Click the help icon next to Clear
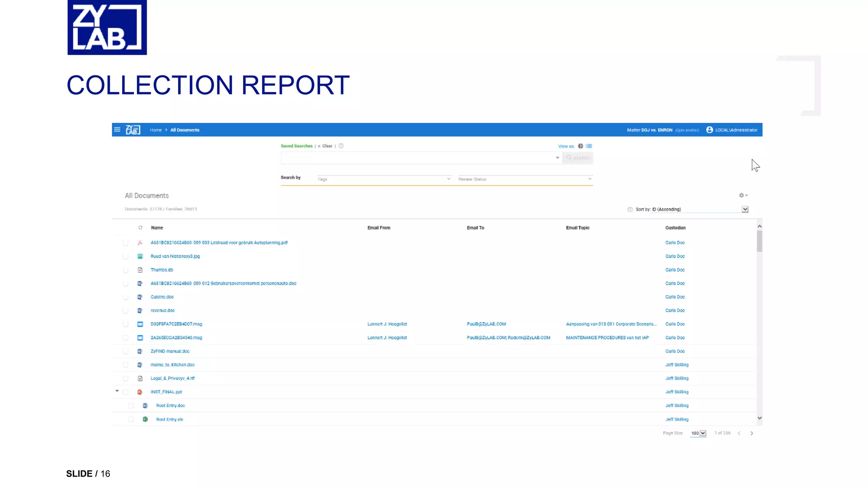 [x=341, y=146]
